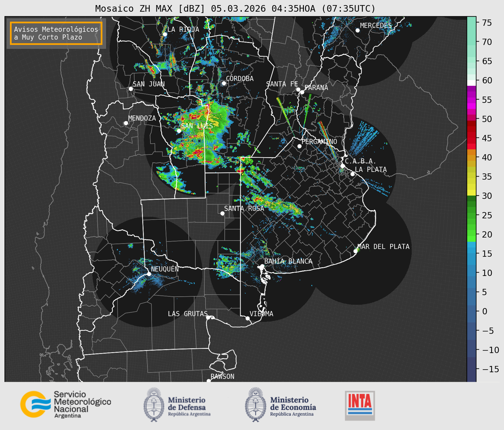The height and width of the screenshot is (430, 504).
Task: Click the Avisos Meteorológicos a Muy Corto Plazo box
Action: [x=56, y=33]
